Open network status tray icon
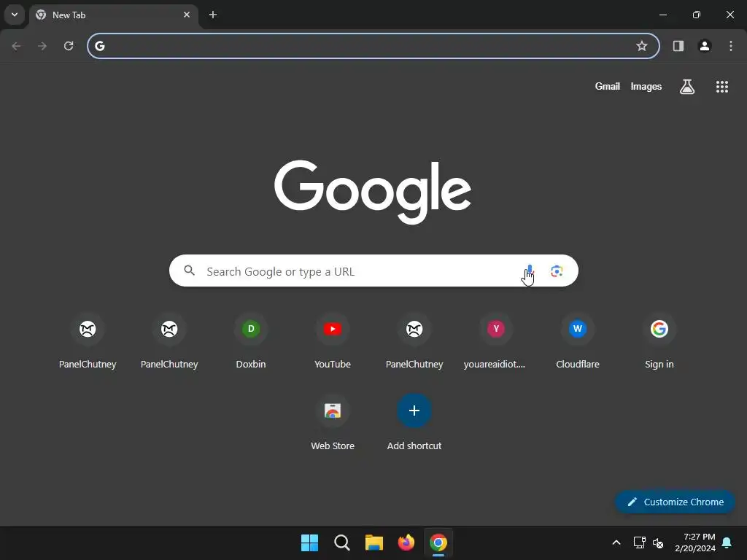The image size is (747, 560). 639,542
